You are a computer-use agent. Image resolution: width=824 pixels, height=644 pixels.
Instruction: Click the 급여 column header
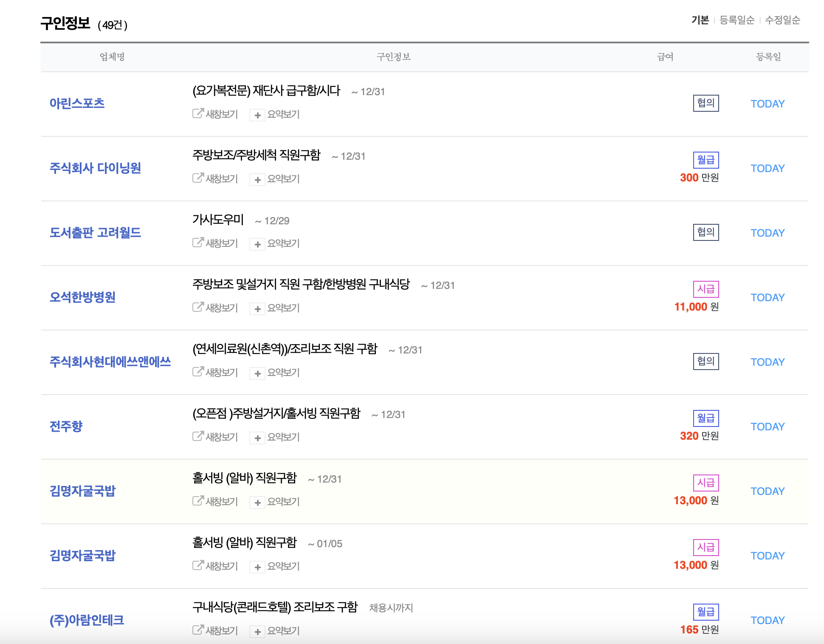(665, 56)
